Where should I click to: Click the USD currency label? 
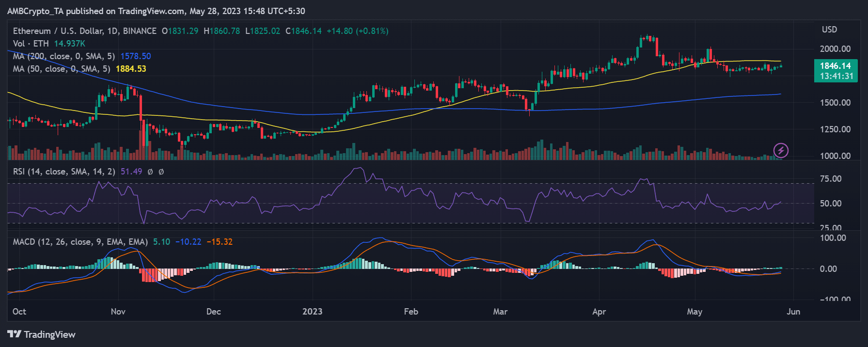[x=829, y=30]
